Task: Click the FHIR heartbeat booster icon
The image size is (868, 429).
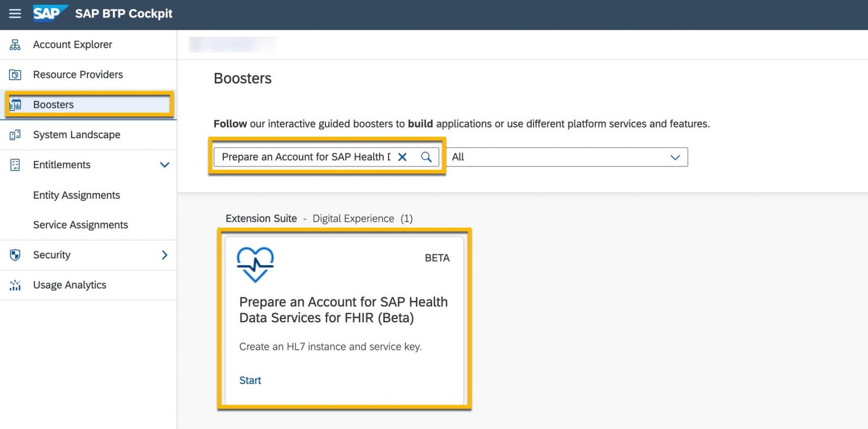Action: point(255,263)
